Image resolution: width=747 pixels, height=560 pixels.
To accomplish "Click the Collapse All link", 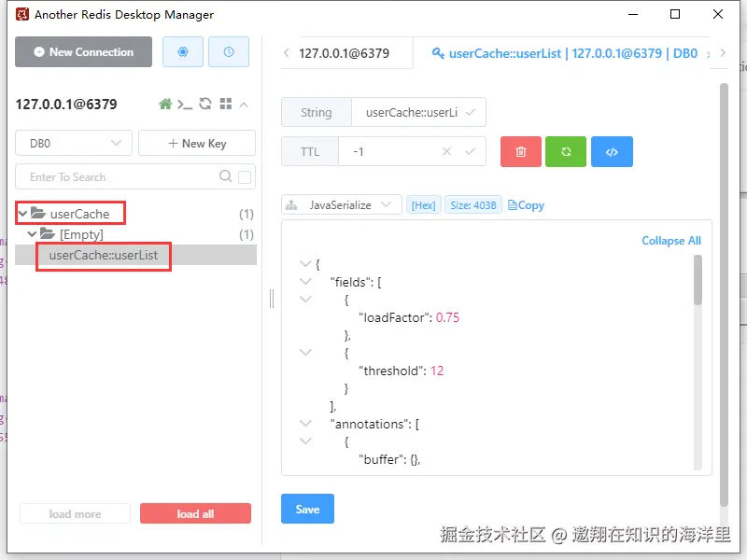I will click(671, 241).
